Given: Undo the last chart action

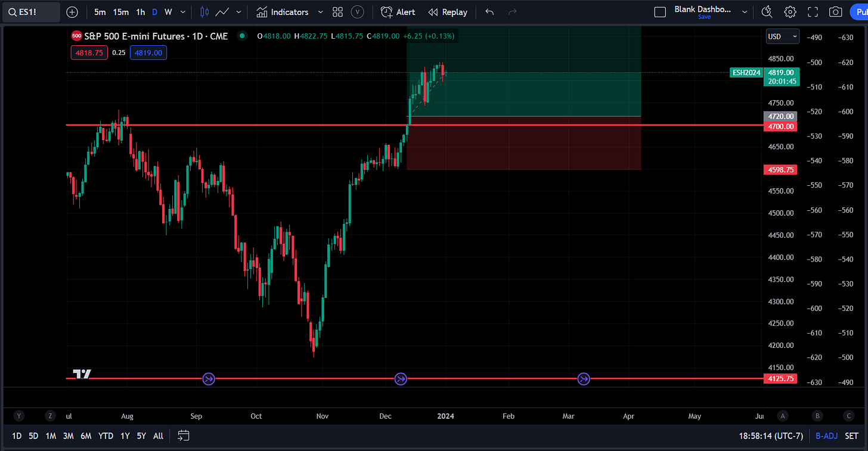Looking at the screenshot, I should (489, 12).
